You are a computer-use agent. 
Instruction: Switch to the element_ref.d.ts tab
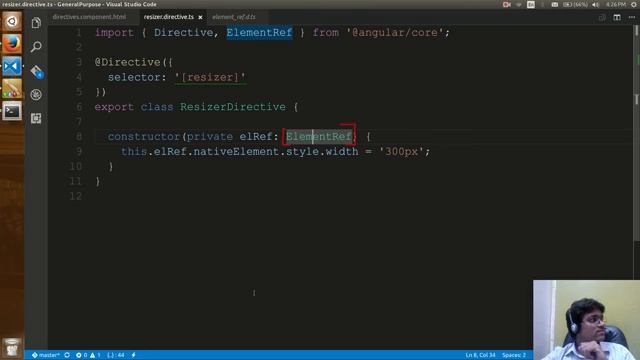click(234, 17)
